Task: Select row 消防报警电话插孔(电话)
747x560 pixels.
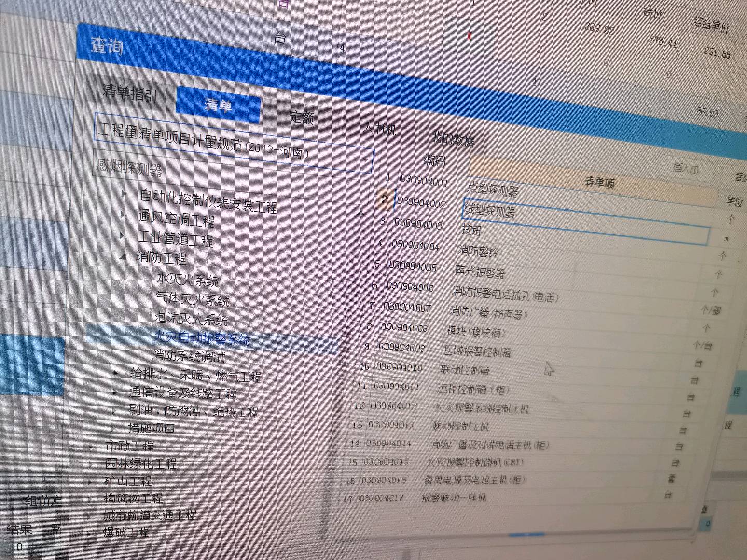Action: click(x=505, y=294)
